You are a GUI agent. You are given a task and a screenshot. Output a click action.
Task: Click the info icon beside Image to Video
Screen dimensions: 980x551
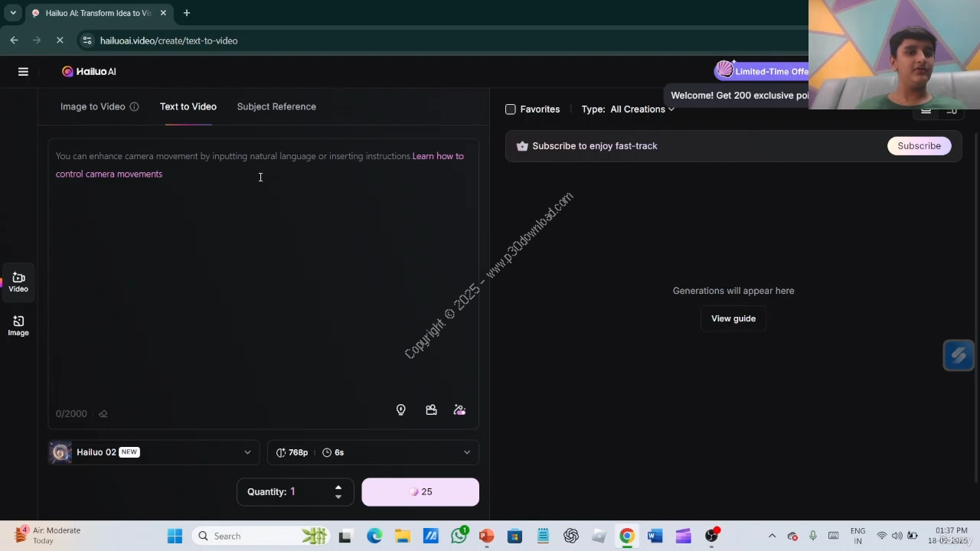click(x=134, y=107)
